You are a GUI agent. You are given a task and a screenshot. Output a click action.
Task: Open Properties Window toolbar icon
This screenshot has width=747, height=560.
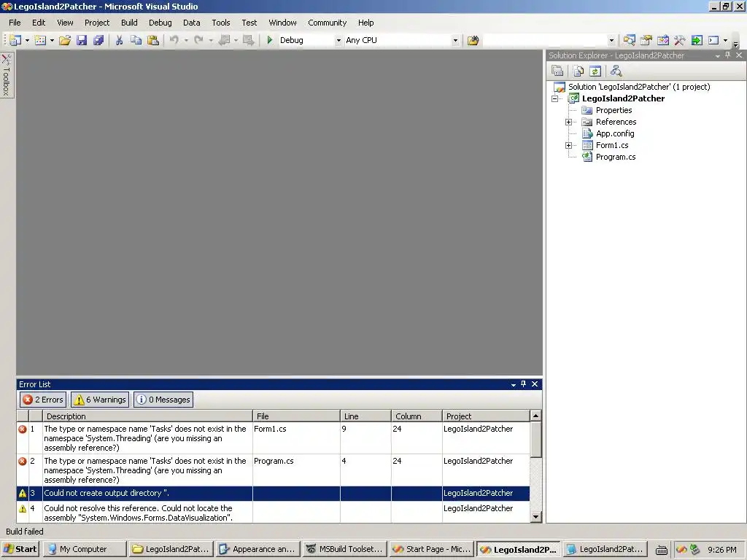646,41
